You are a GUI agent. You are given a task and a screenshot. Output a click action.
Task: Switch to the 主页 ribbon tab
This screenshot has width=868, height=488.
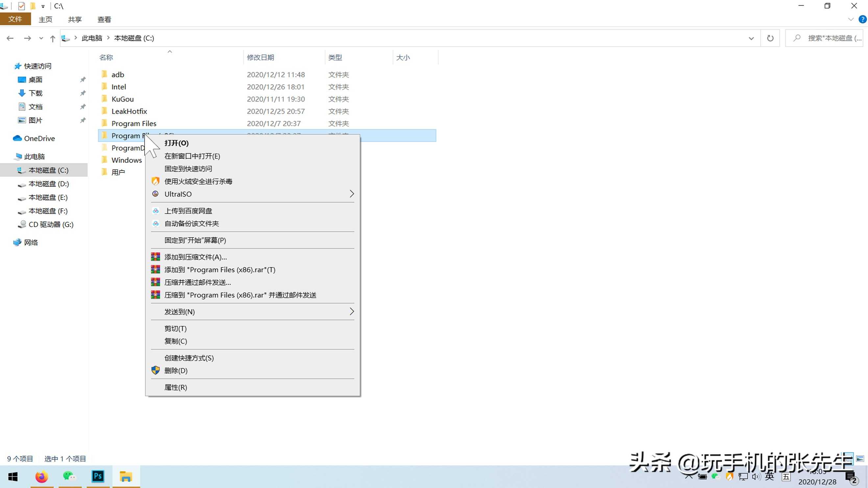click(45, 19)
